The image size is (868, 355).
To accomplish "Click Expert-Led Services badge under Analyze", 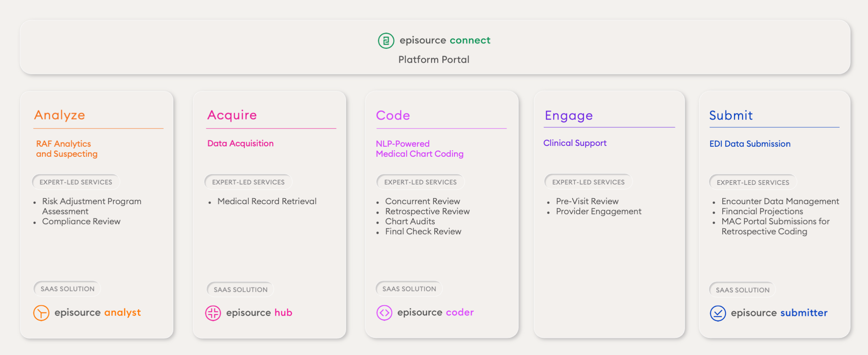I will (76, 182).
